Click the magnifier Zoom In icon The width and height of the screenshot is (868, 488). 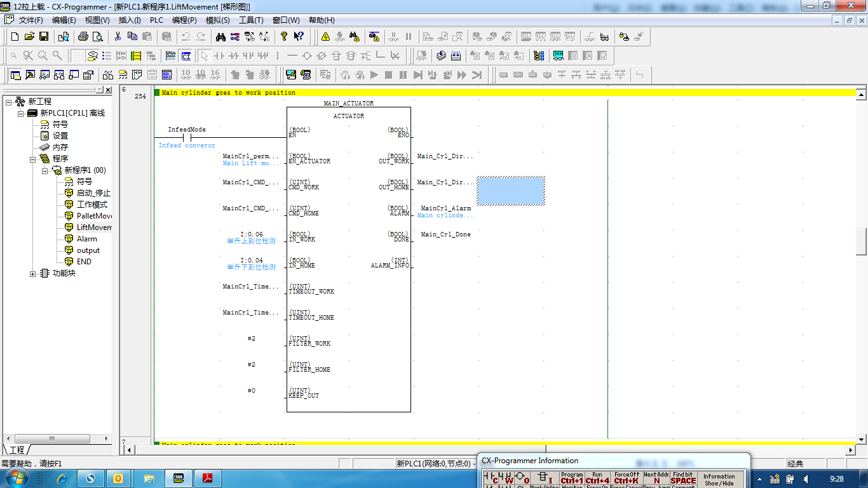tap(43, 56)
